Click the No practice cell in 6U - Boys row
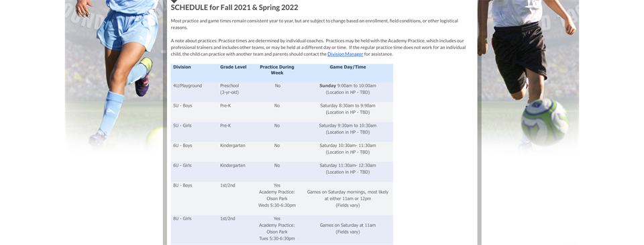Screen dimensions: 644x245 [277, 146]
